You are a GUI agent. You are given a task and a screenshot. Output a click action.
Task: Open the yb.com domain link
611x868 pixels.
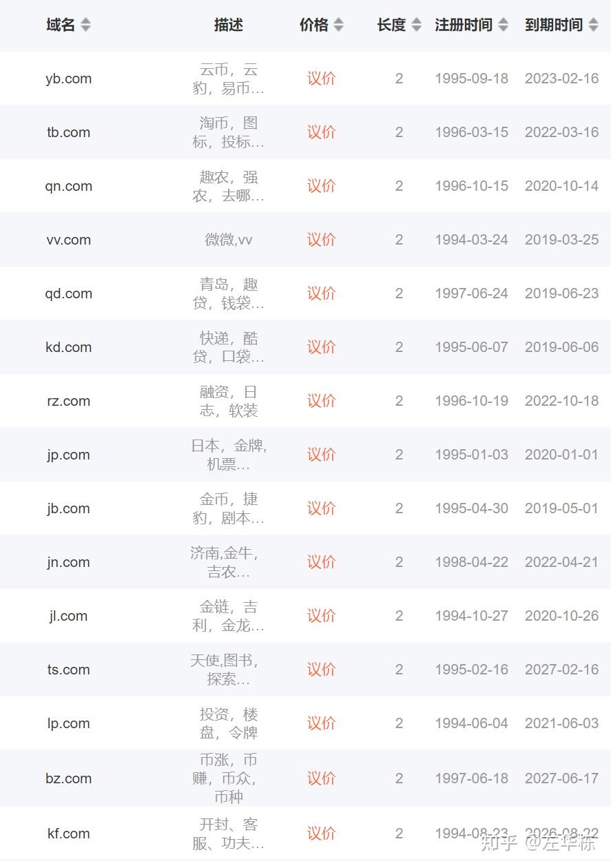point(68,79)
